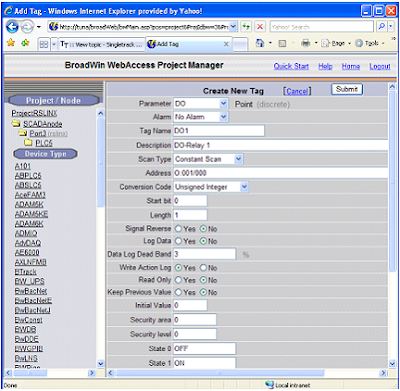Switch to the View topic Singletrack tab

click(102, 44)
